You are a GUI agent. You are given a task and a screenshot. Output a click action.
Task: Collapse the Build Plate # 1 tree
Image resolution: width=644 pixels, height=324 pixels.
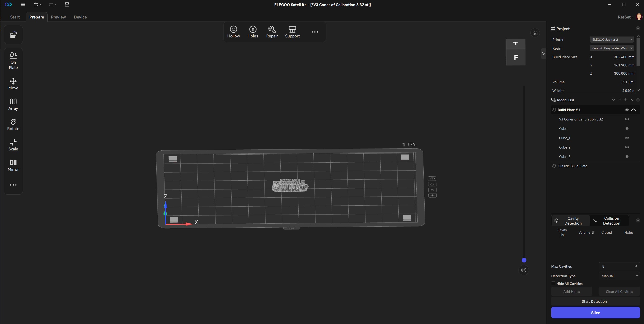click(633, 110)
